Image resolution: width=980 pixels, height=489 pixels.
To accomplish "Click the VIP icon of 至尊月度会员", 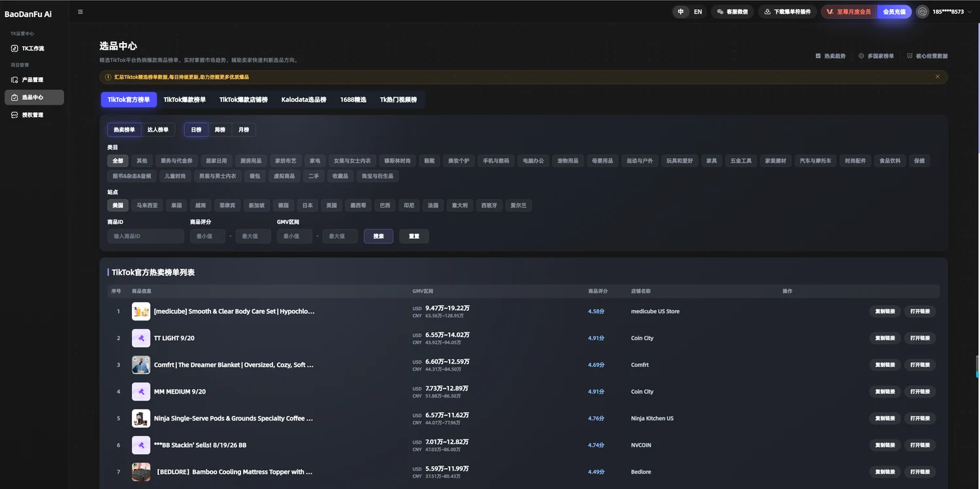I will pos(830,12).
